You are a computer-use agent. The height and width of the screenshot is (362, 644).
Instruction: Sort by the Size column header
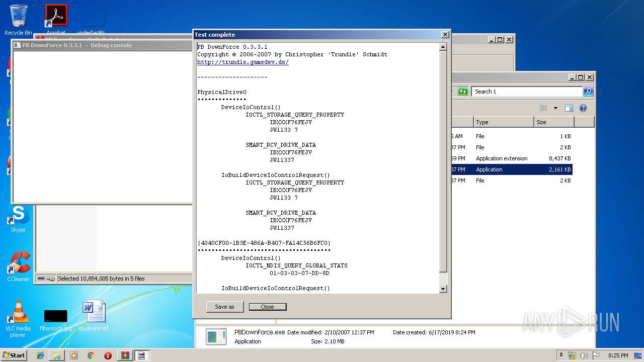coord(554,122)
